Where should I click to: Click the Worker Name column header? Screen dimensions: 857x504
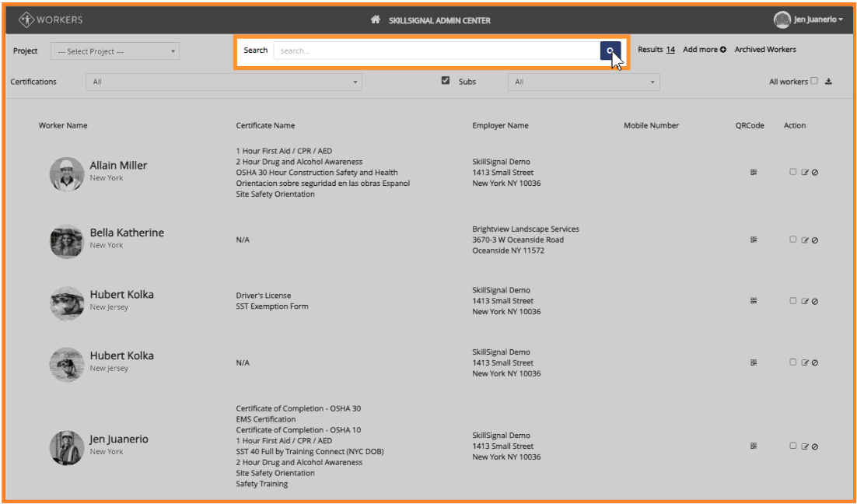[63, 126]
